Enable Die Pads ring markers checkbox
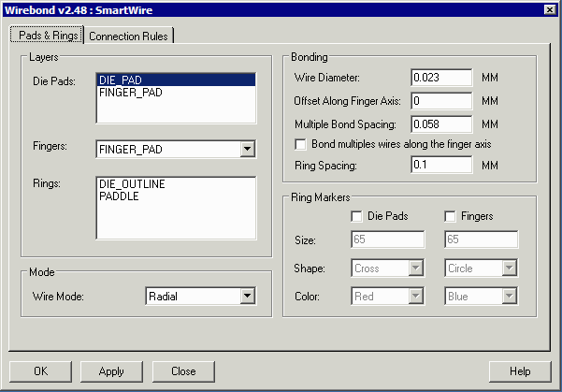Screen dimensions: 562x392 tap(356, 216)
